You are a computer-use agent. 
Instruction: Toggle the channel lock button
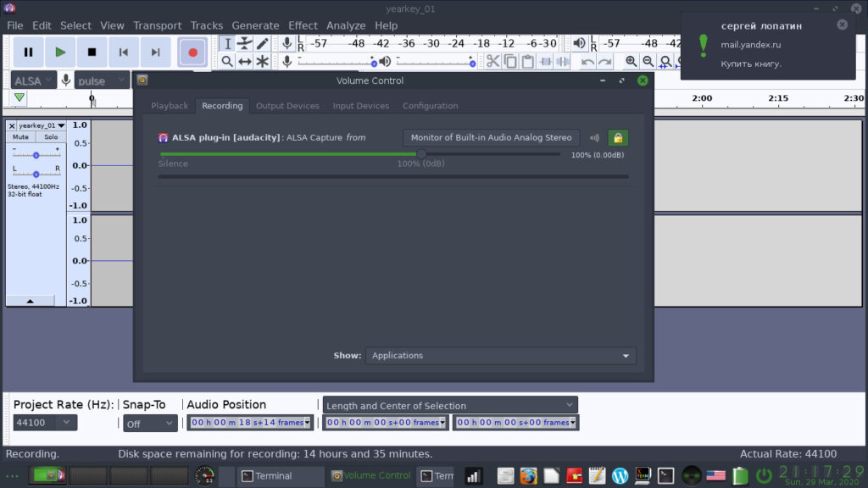coord(618,138)
